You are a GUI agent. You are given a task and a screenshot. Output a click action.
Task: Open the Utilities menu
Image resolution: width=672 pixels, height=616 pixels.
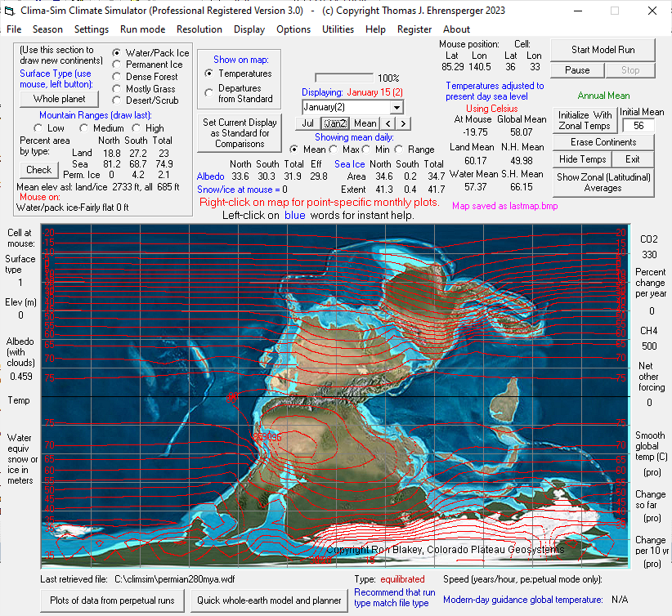tap(338, 29)
